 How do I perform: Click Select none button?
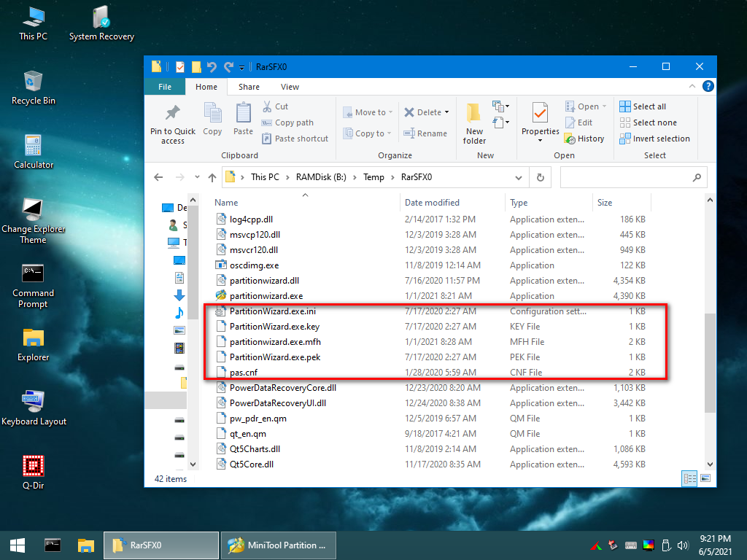[x=648, y=122]
